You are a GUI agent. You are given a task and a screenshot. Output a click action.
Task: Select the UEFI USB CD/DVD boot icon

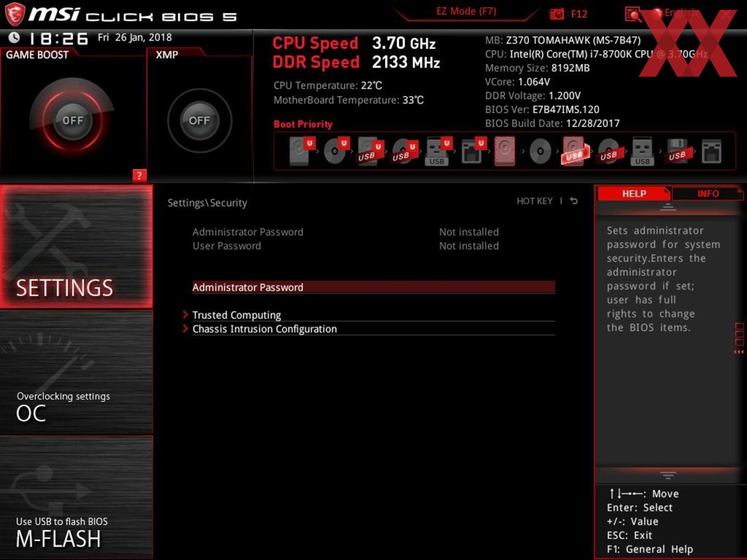pyautogui.click(x=404, y=151)
